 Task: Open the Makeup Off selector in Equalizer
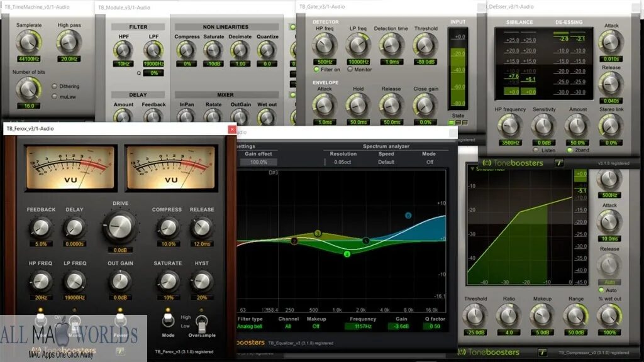316,326
